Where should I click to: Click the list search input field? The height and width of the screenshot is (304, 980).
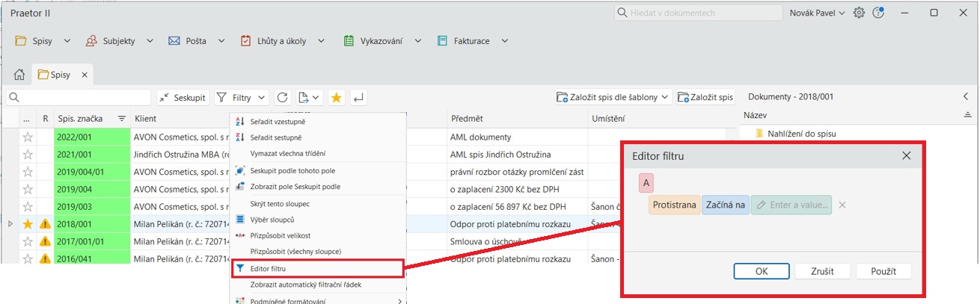[78, 97]
